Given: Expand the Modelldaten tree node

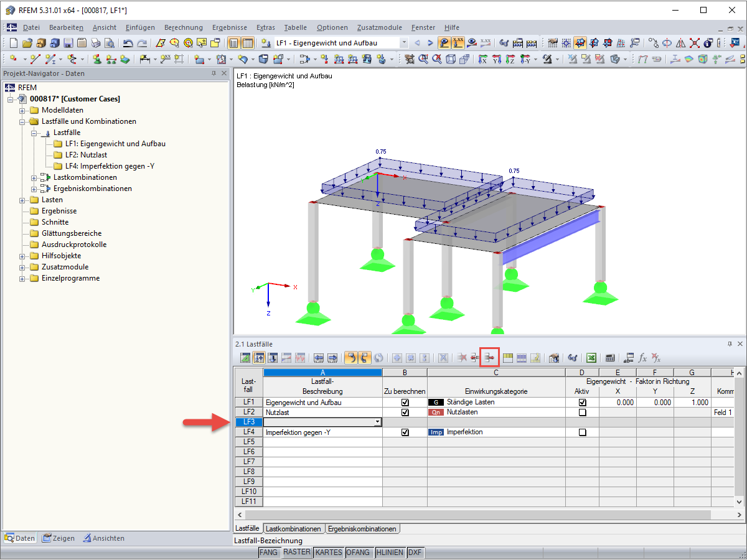Looking at the screenshot, I should click(x=22, y=110).
